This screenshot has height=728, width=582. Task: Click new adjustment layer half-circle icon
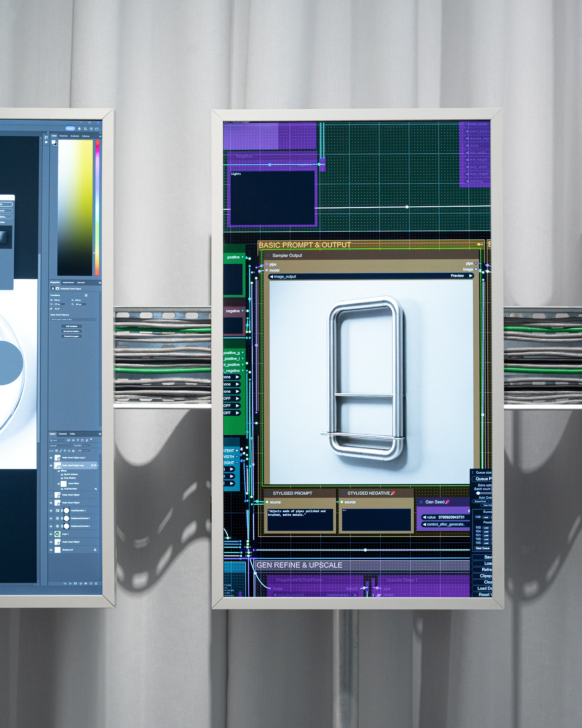click(x=80, y=584)
